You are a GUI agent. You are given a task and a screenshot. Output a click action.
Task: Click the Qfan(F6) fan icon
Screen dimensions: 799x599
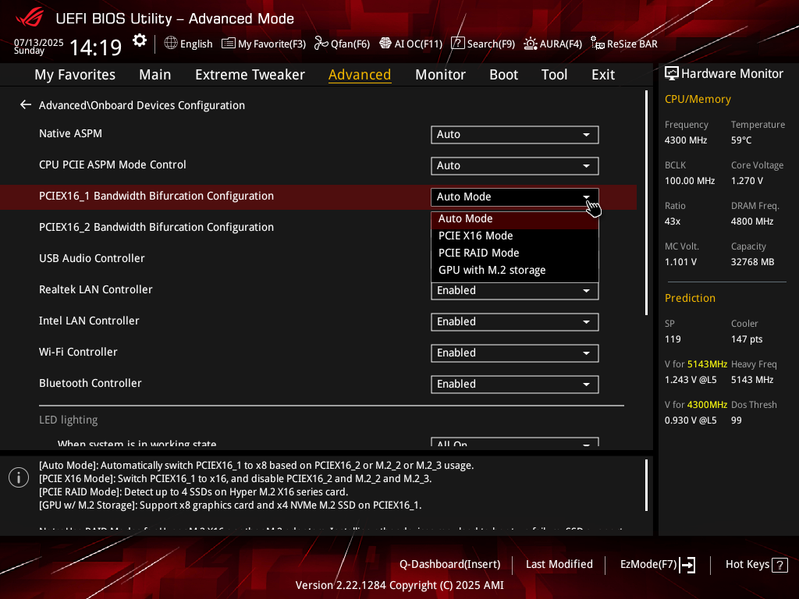click(321, 43)
